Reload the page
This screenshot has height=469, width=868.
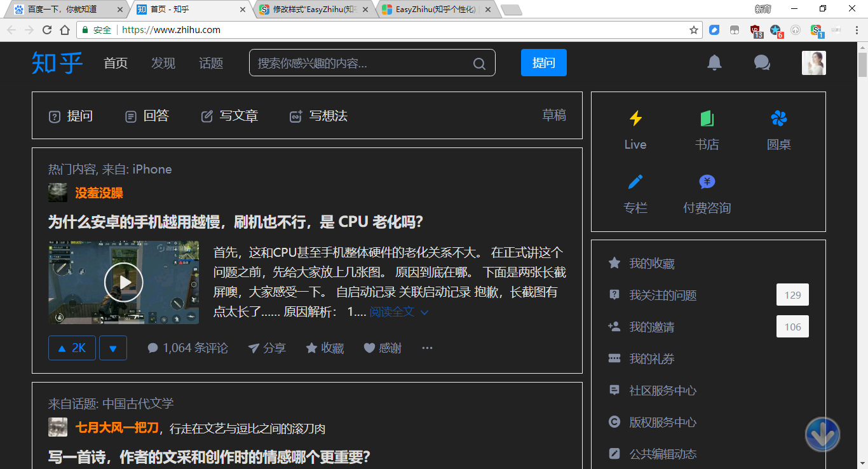pyautogui.click(x=47, y=30)
